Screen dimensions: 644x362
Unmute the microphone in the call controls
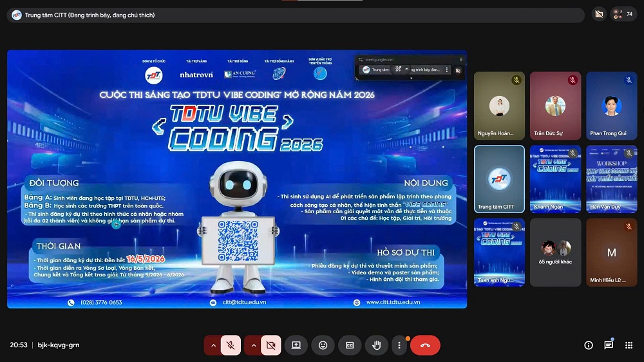click(231, 345)
